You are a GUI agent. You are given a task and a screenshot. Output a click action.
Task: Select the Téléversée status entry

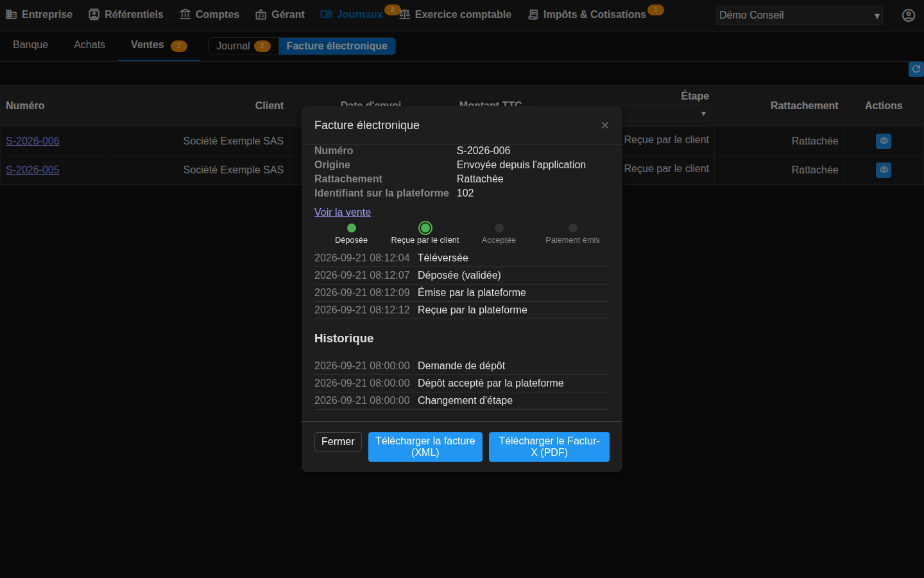(x=462, y=258)
